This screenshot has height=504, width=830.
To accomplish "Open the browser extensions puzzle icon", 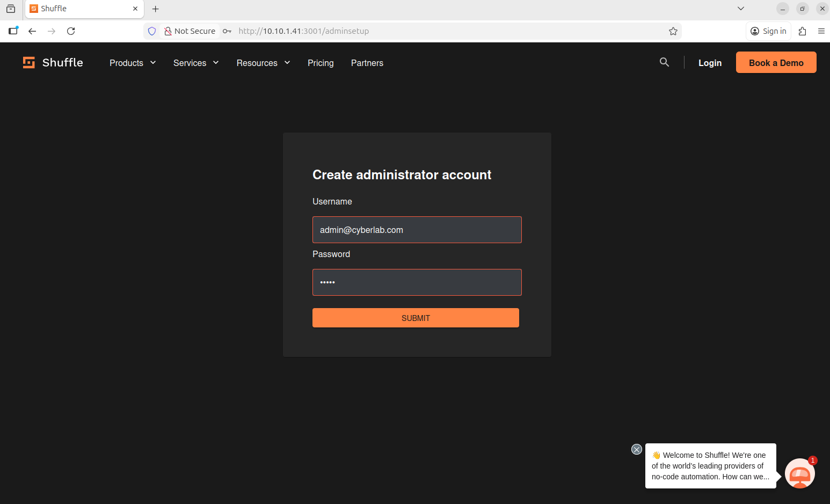I will [802, 31].
